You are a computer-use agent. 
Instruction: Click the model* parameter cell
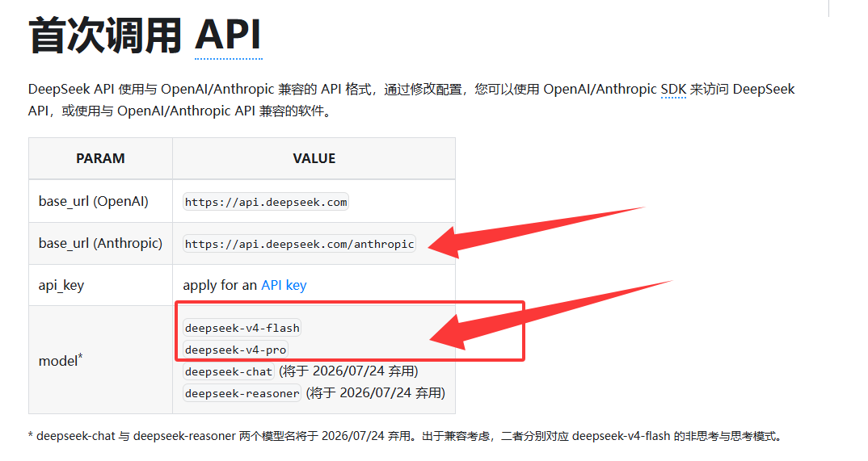click(x=101, y=360)
